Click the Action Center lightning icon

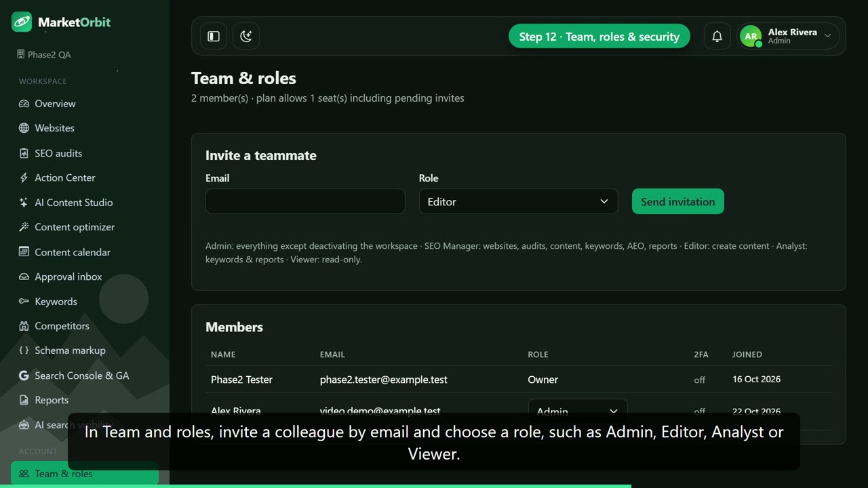(x=24, y=178)
